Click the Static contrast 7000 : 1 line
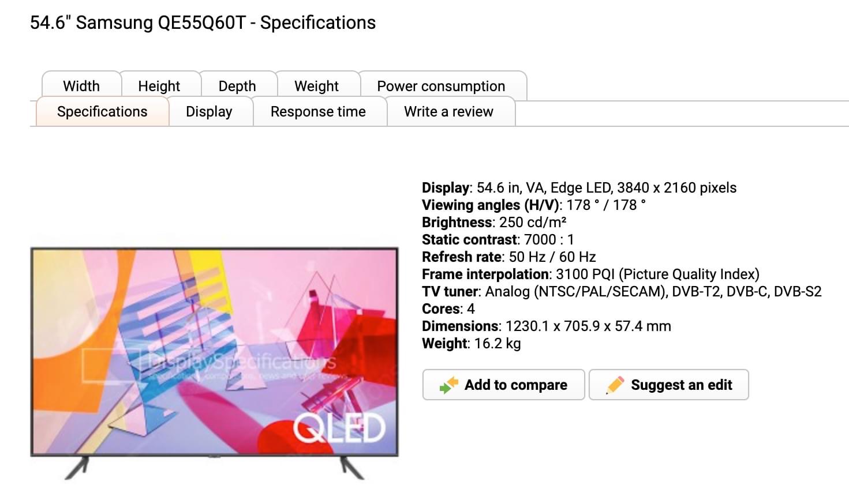Image resolution: width=849 pixels, height=504 pixels. click(x=498, y=239)
